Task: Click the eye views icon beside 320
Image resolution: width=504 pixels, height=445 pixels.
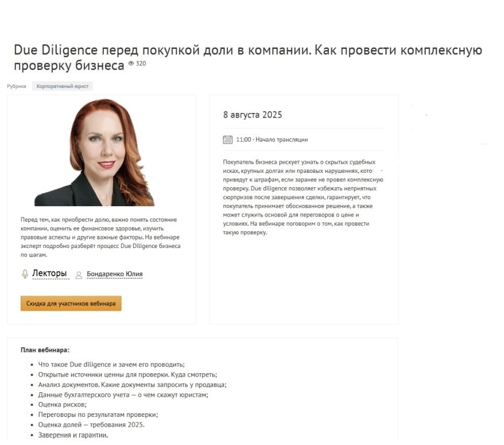Action: click(131, 63)
